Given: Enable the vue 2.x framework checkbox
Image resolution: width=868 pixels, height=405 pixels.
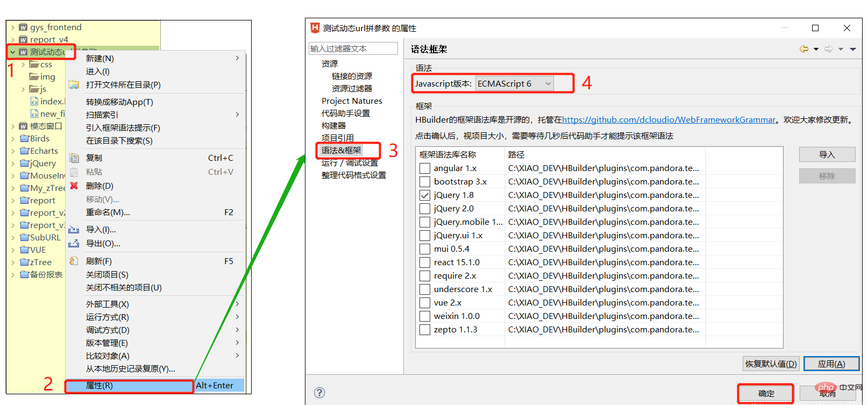Looking at the screenshot, I should coord(425,303).
